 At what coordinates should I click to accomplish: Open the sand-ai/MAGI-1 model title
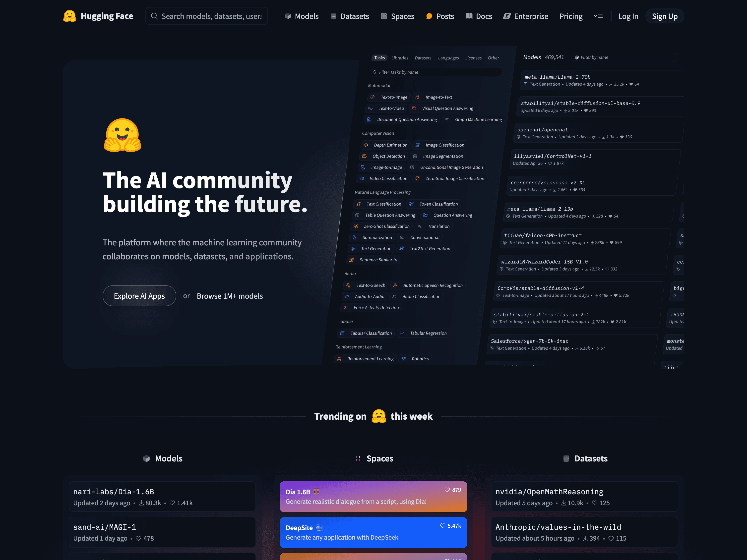(x=105, y=527)
